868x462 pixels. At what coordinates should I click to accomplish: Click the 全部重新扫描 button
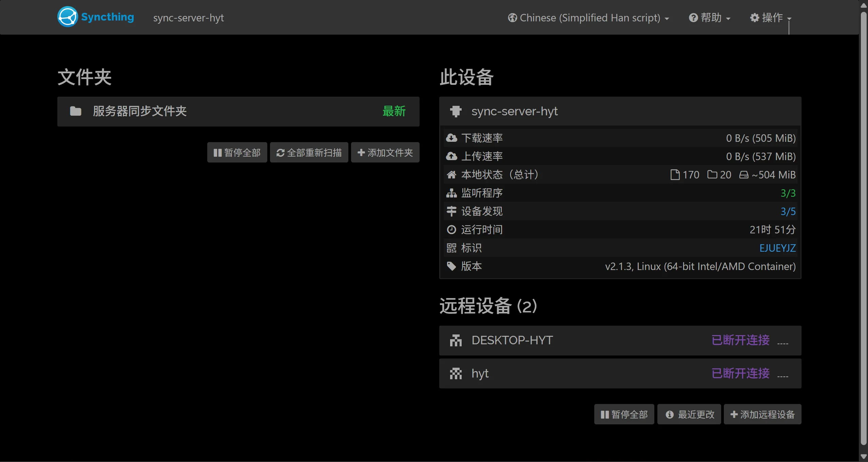[x=309, y=153]
